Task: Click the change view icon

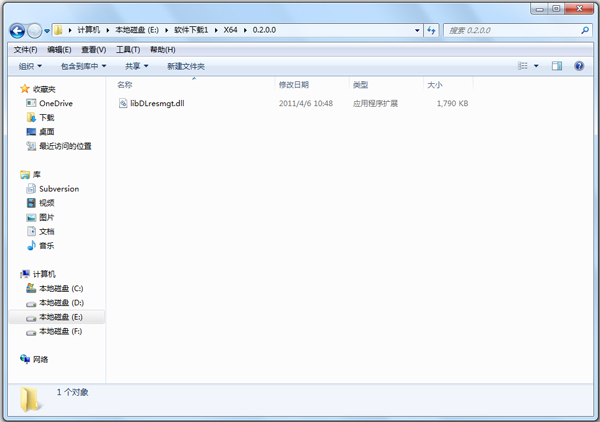Action: pos(523,66)
